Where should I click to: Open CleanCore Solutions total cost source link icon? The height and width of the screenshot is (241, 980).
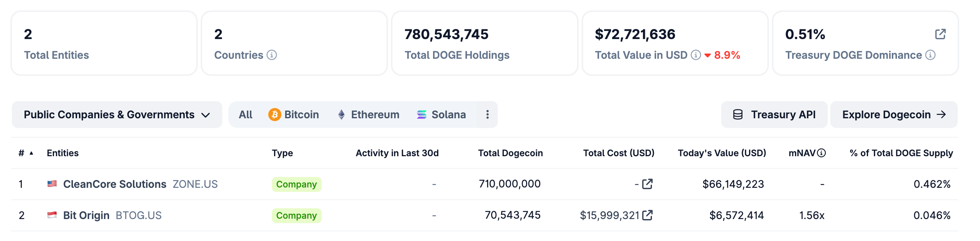[x=647, y=184]
